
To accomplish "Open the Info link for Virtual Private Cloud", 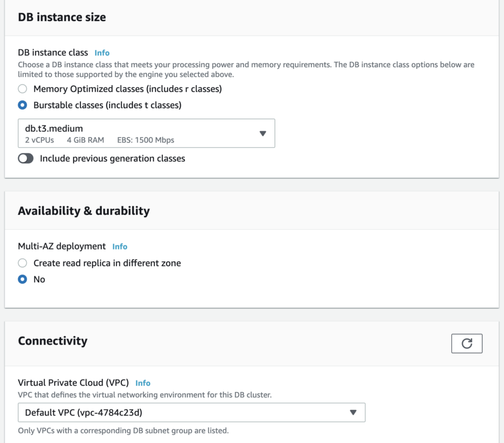I will [x=143, y=383].
